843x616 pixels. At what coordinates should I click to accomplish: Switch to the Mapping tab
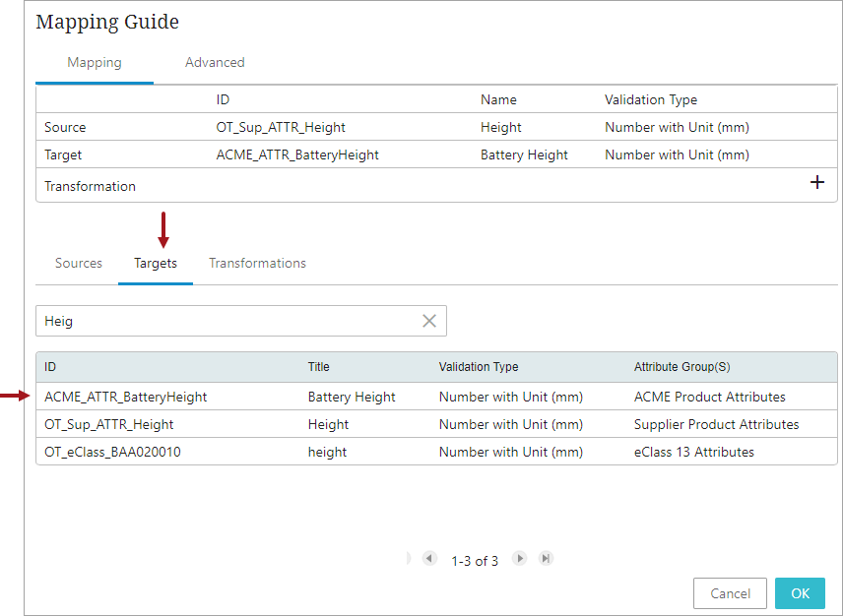95,62
